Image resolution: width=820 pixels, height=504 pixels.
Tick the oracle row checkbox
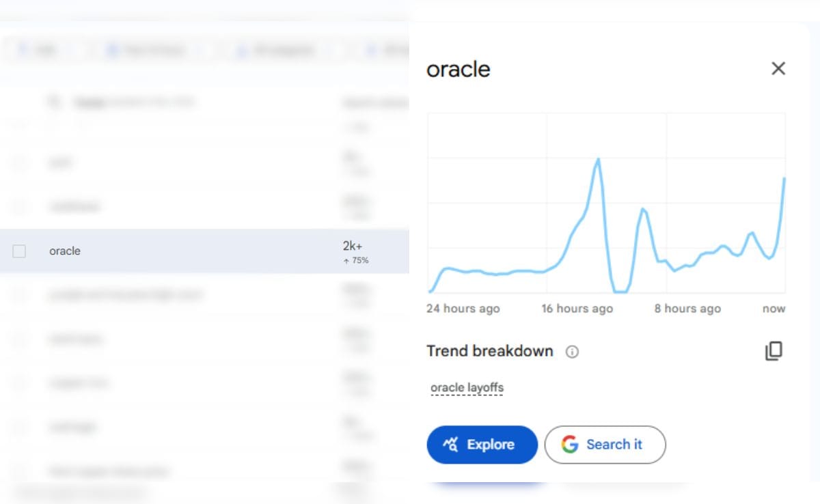click(19, 251)
